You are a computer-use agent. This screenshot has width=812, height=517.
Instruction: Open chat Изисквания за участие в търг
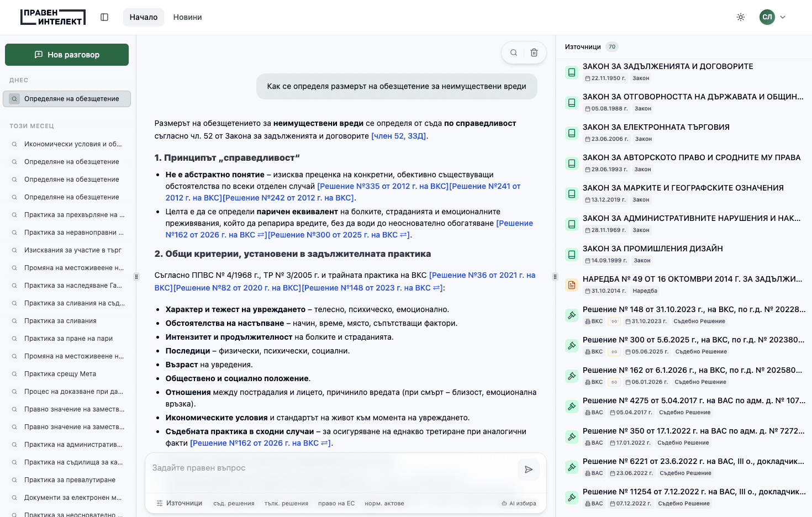tap(67, 250)
